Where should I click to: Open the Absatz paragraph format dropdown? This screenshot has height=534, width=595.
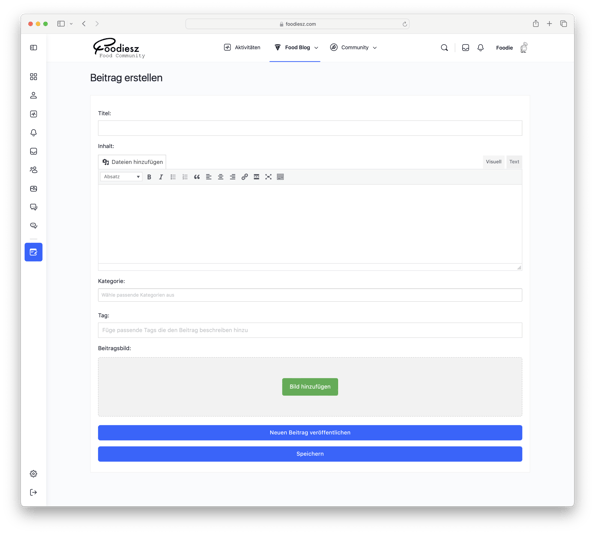point(121,177)
